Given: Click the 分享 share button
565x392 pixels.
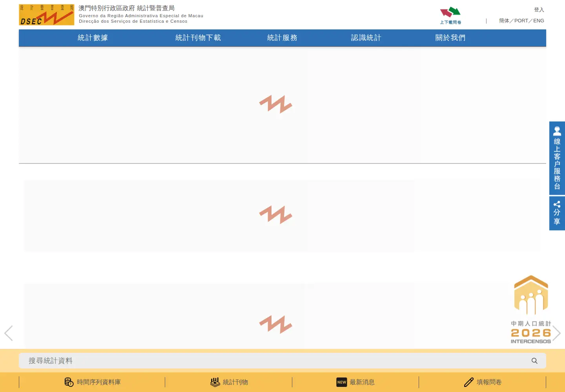Looking at the screenshot, I should click(x=557, y=213).
